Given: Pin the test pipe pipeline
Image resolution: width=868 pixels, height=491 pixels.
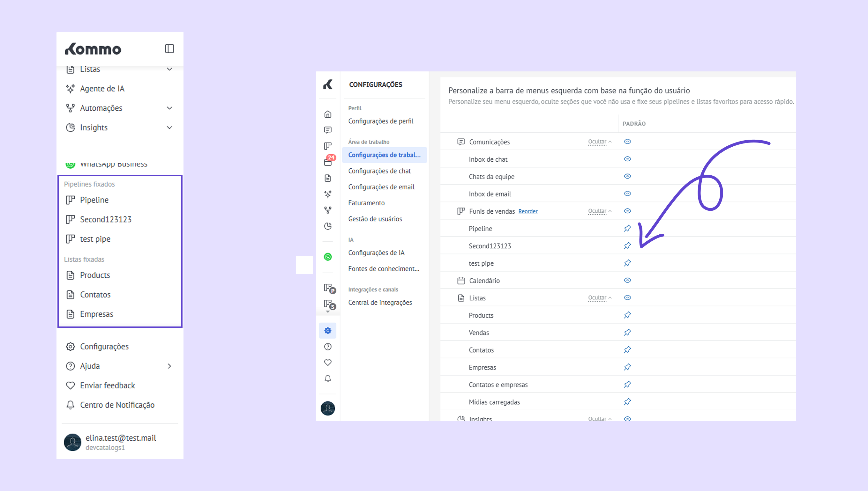Looking at the screenshot, I should [627, 263].
